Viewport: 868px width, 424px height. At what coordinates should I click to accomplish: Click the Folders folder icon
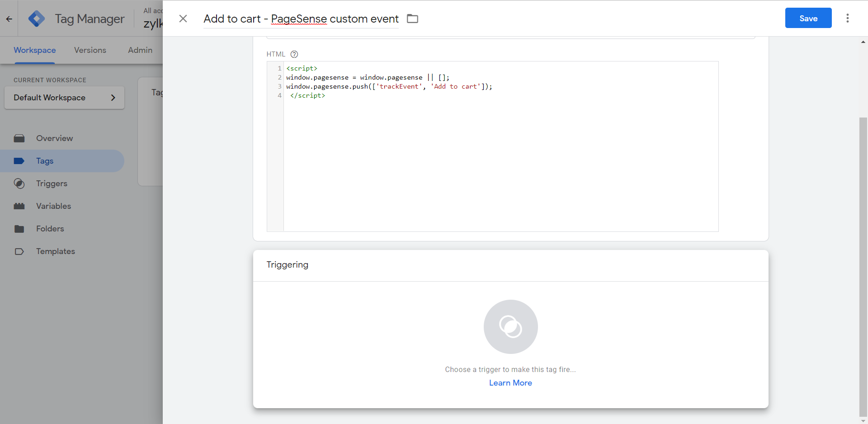click(x=19, y=229)
